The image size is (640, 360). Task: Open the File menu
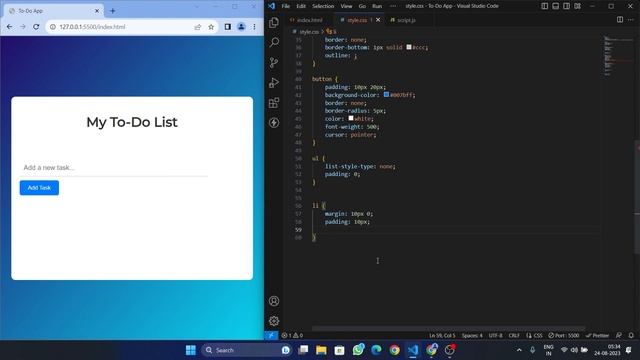[286, 6]
